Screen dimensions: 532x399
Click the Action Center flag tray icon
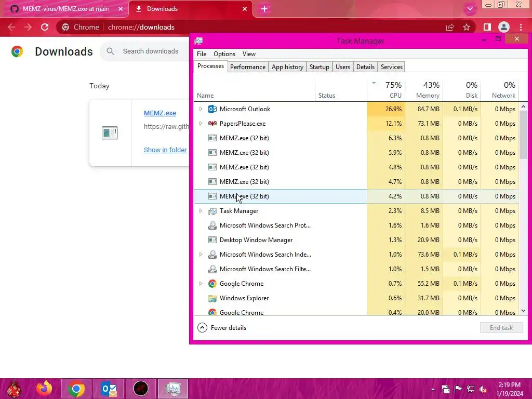pos(458,389)
